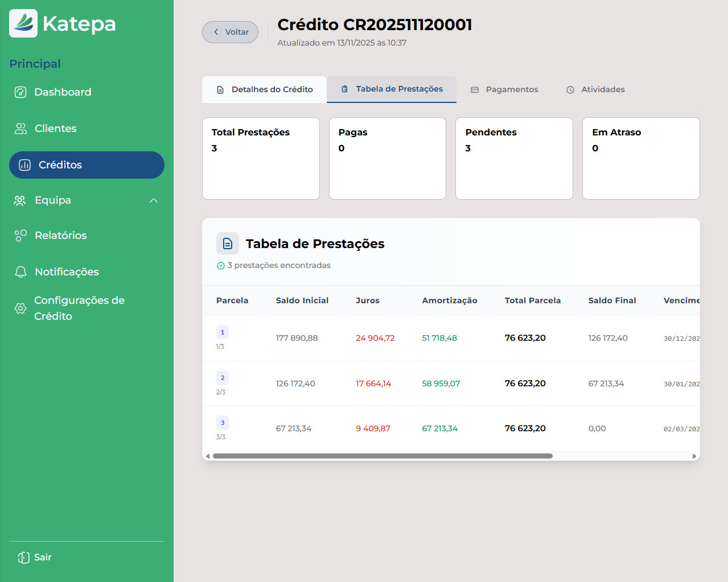728x582 pixels.
Task: Collapse the Equipa menu chevron
Action: pyautogui.click(x=154, y=200)
